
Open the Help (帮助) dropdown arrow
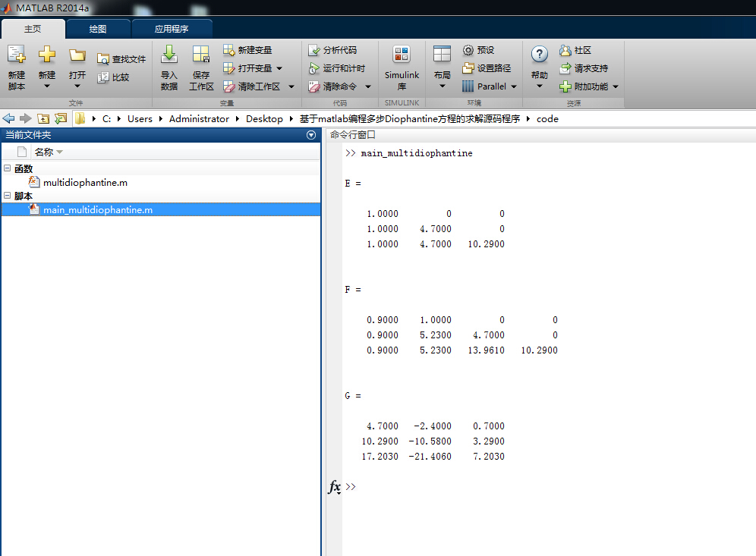point(540,86)
